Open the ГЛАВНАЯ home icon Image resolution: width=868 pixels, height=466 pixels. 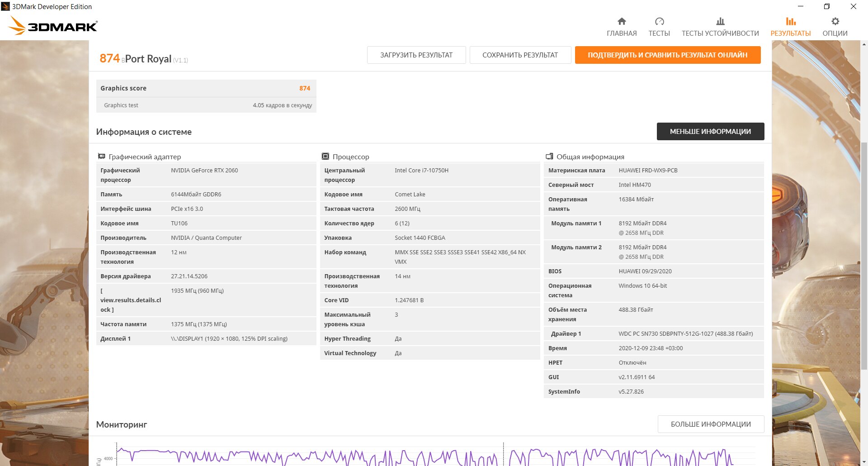(622, 21)
